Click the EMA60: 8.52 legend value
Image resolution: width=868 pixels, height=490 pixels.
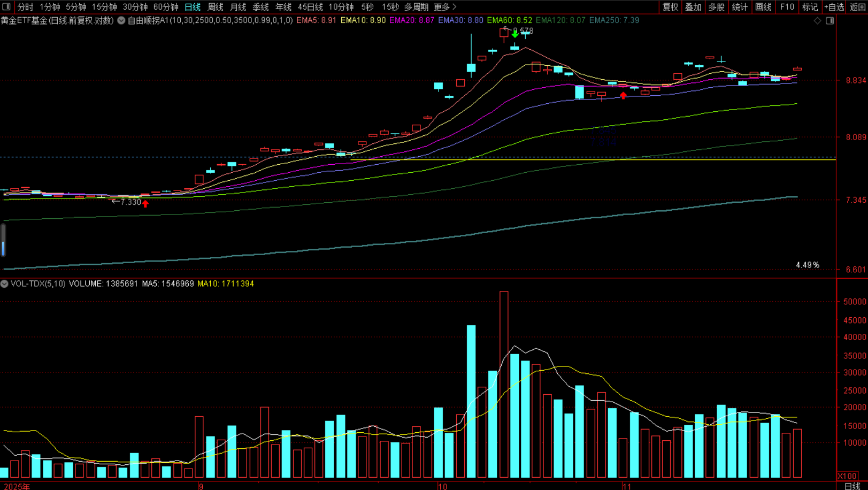coord(509,20)
